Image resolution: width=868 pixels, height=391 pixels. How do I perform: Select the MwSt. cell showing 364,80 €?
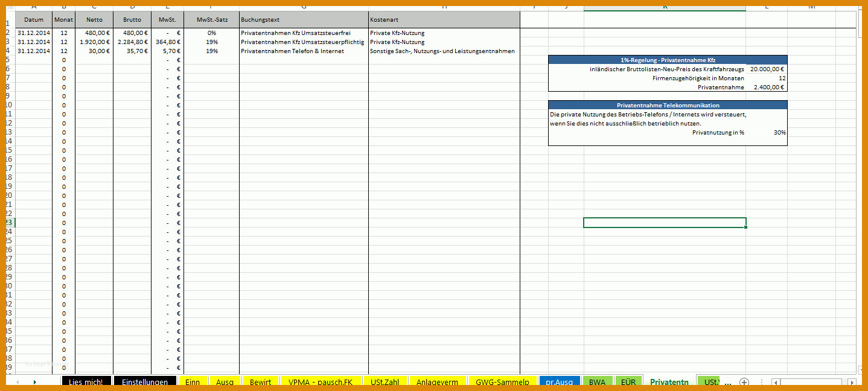(168, 42)
